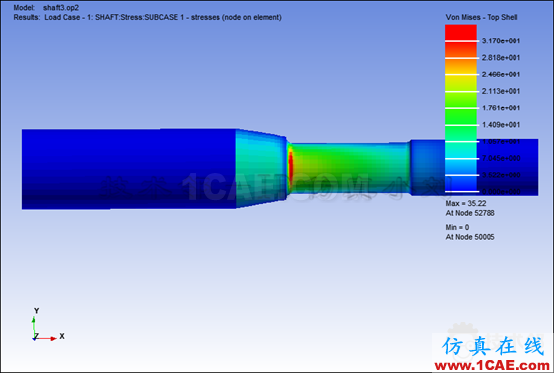Viewport: 554px width, 373px height.
Task: Select the 1.761e+001 legend value
Action: tap(501, 108)
